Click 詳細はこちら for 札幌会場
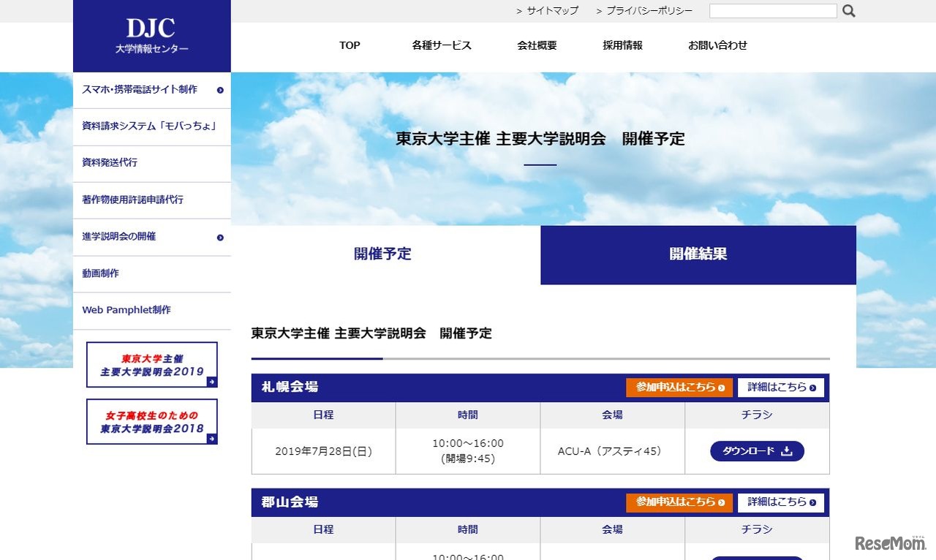936x560 pixels. click(x=781, y=387)
